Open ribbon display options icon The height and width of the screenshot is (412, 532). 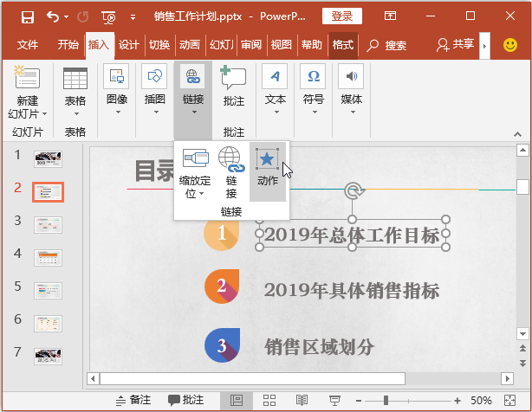coord(390,16)
